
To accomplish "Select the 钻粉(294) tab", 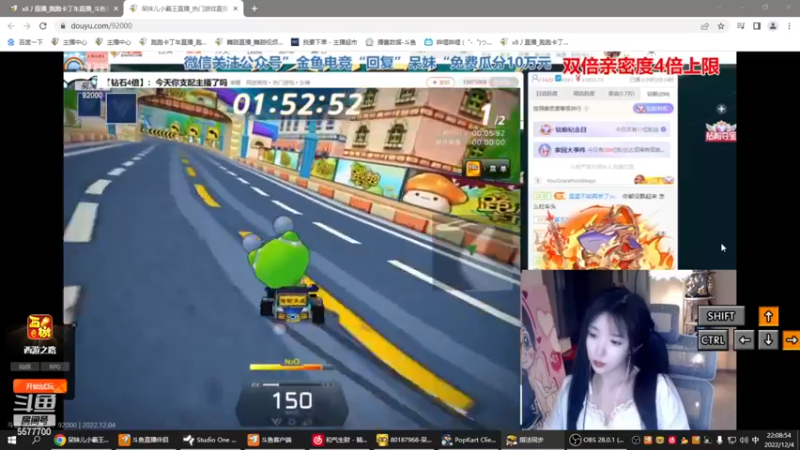I will coord(658,94).
